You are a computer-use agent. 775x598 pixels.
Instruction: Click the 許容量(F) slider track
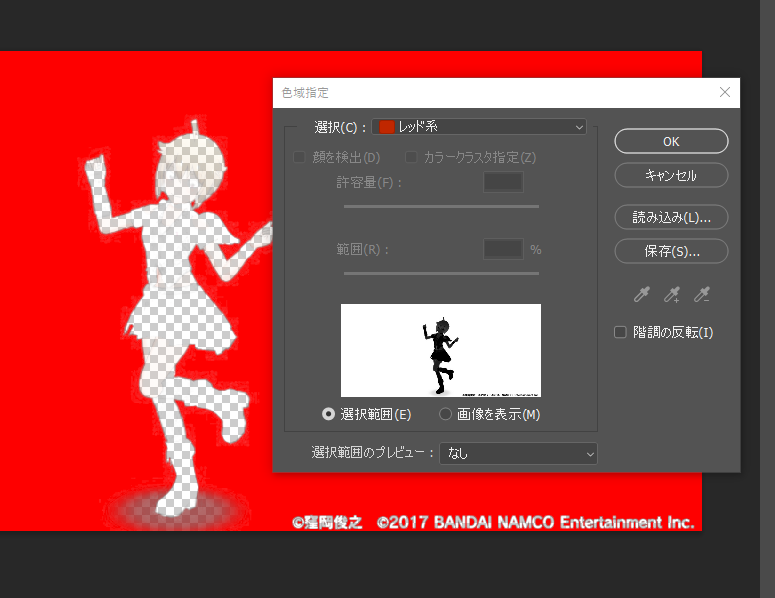click(441, 207)
